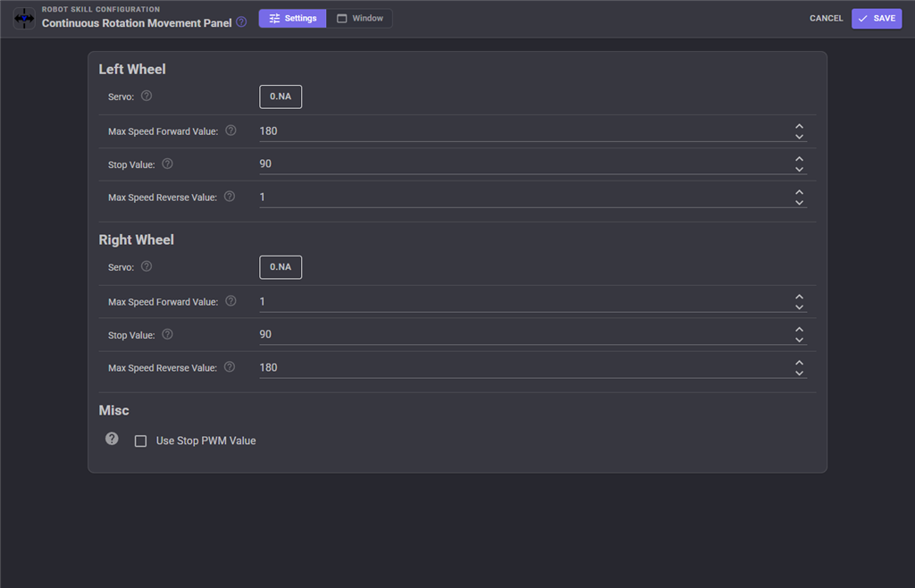The image size is (915, 588).
Task: Increase Right Wheel Max Speed Reverse Value
Action: click(x=800, y=362)
